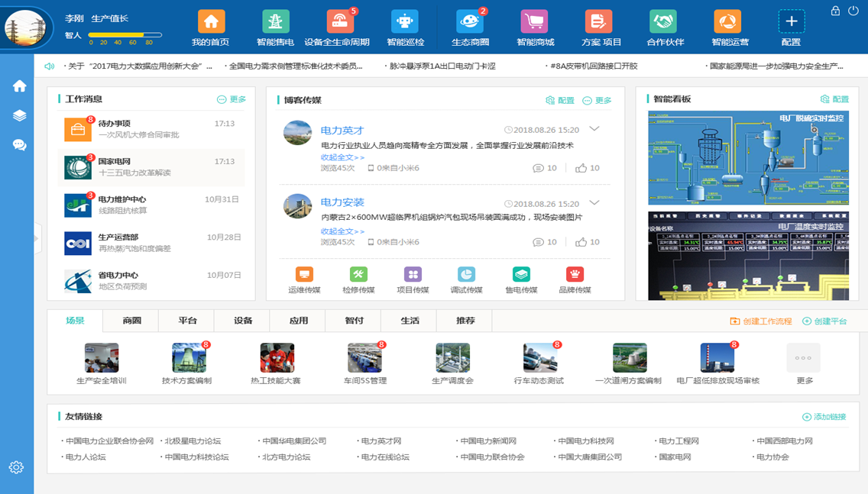Viewport: 868px width, 494px height.
Task: Select the 智付 tab
Action: click(x=354, y=321)
